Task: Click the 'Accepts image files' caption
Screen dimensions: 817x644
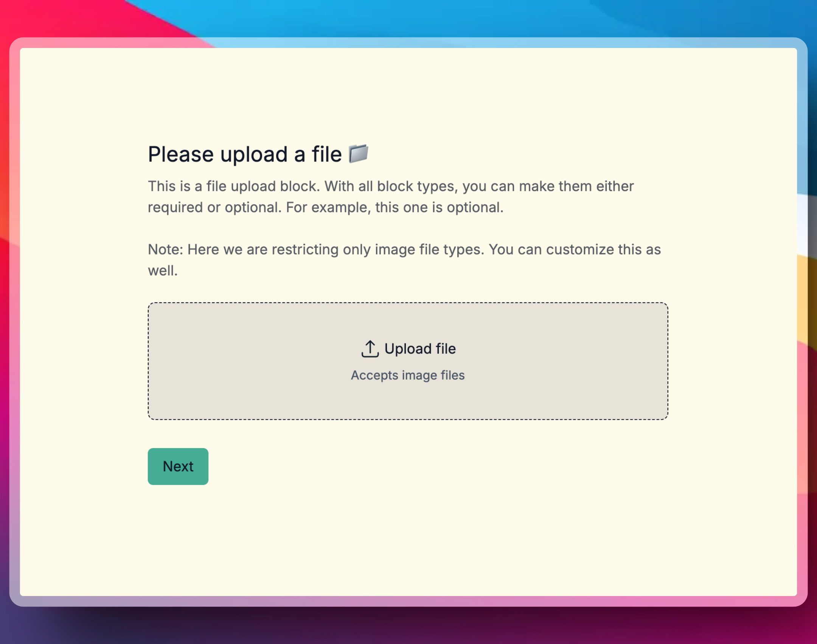Action: [x=408, y=375]
